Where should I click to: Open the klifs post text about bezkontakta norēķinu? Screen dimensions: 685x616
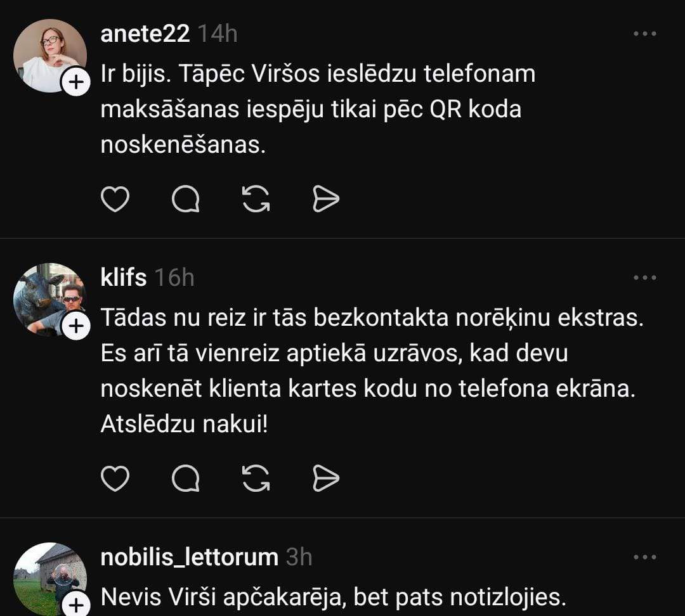click(x=372, y=371)
